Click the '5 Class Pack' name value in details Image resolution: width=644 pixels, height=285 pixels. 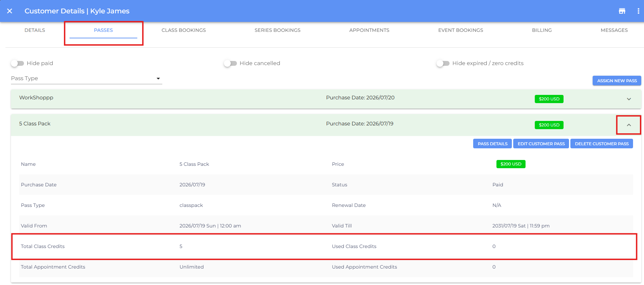194,164
